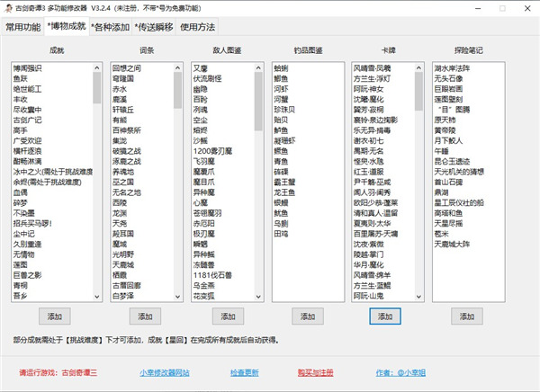Select 久别重逢 in the 成就 list

point(28,244)
